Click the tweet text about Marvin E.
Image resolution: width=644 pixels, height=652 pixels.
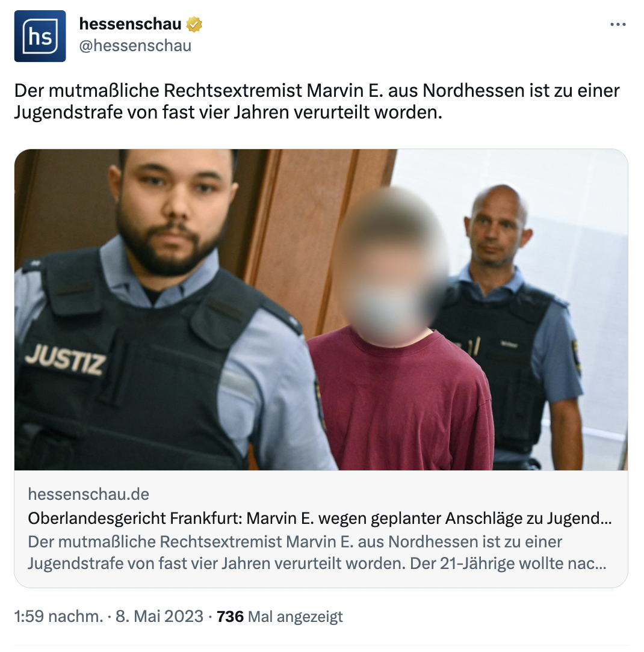[x=317, y=102]
